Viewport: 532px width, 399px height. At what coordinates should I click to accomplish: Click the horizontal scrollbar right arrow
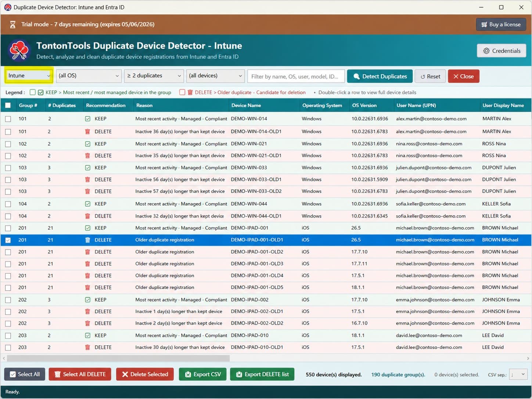tap(528, 358)
